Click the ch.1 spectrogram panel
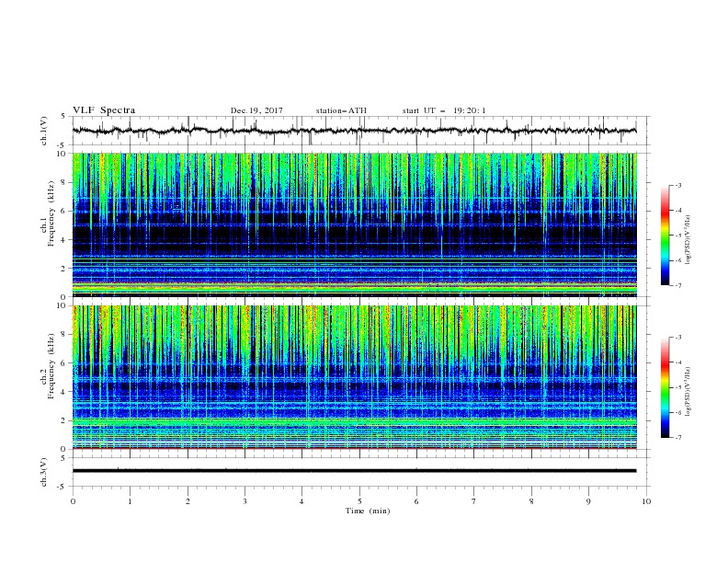 coord(355,224)
